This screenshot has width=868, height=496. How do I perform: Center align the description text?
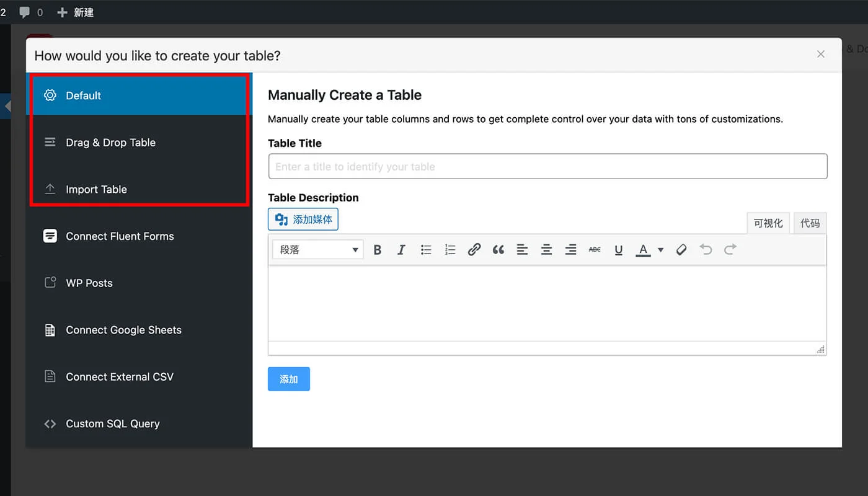click(546, 250)
